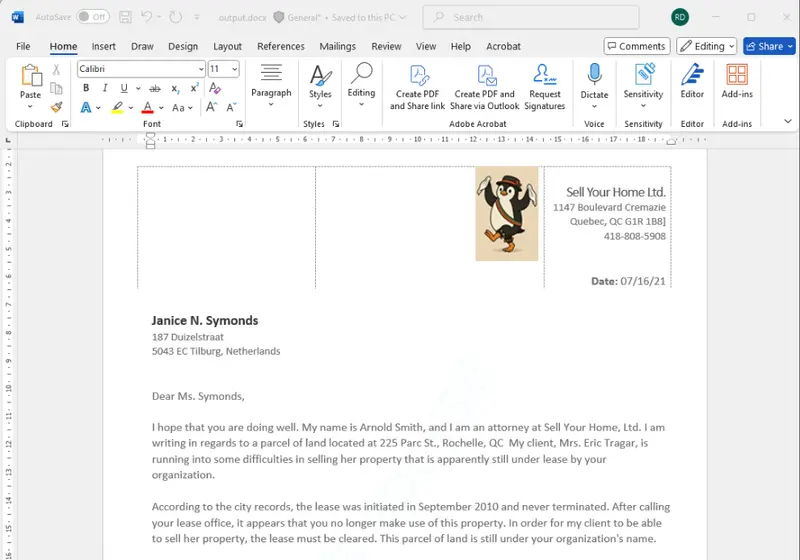800x560 pixels.
Task: Click the Share button
Action: 769,46
